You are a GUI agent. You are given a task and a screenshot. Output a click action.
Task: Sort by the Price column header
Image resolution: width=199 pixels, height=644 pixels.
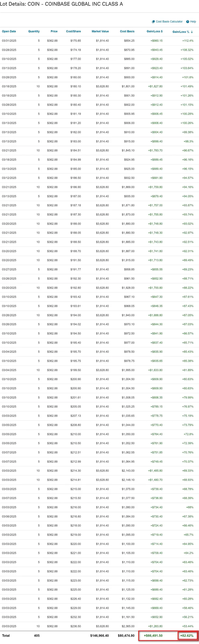(x=54, y=31)
